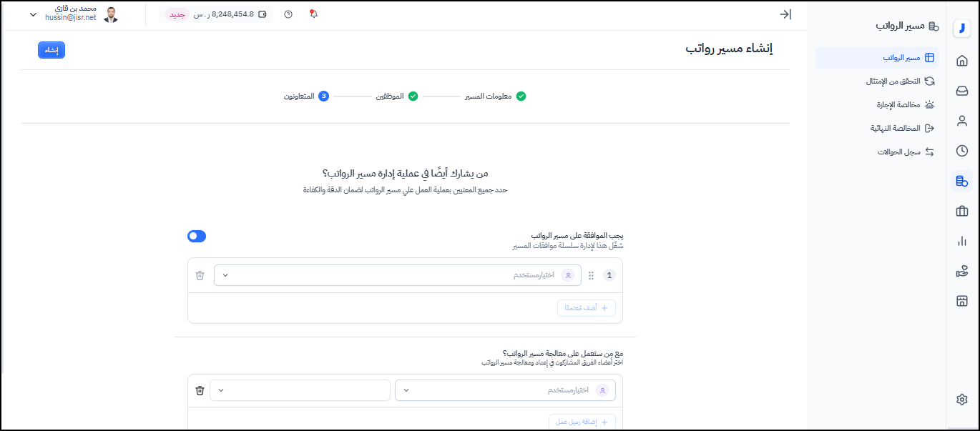Click the help question mark icon
This screenshot has height=431, width=980.
(288, 14)
